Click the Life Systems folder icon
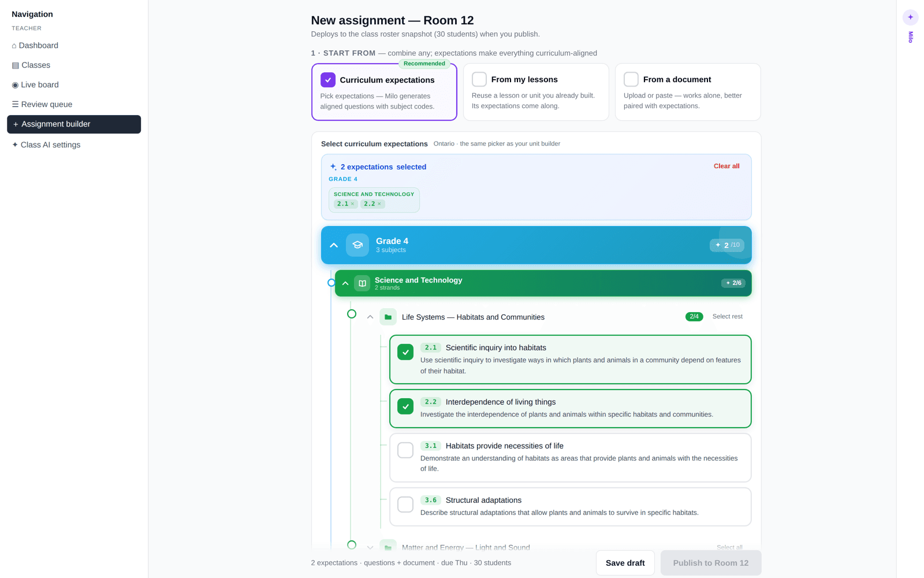This screenshot has height=578, width=924. point(388,317)
